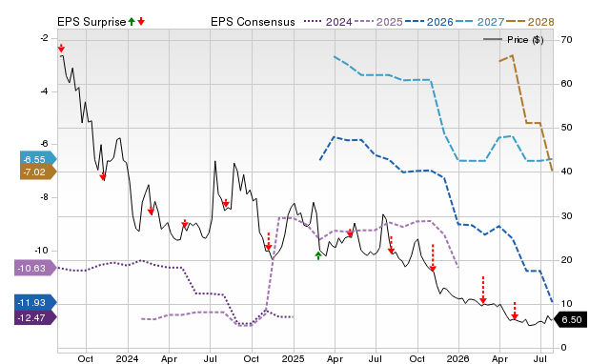
Task: Click the -2 EPS axis label
Action: (x=45, y=38)
